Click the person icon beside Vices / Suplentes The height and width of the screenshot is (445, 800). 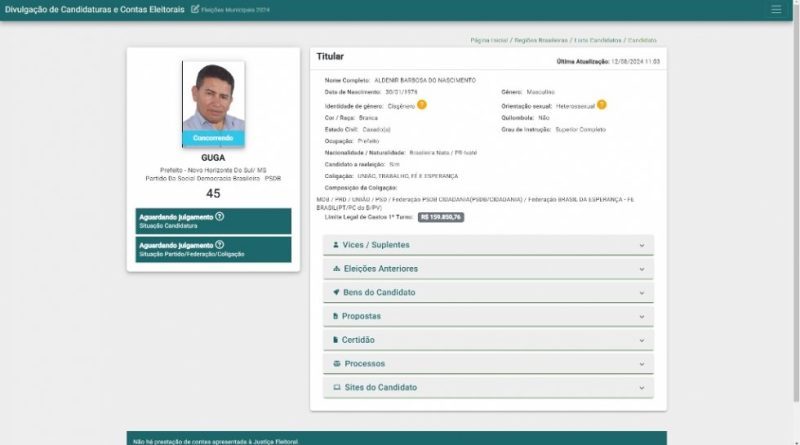(336, 245)
